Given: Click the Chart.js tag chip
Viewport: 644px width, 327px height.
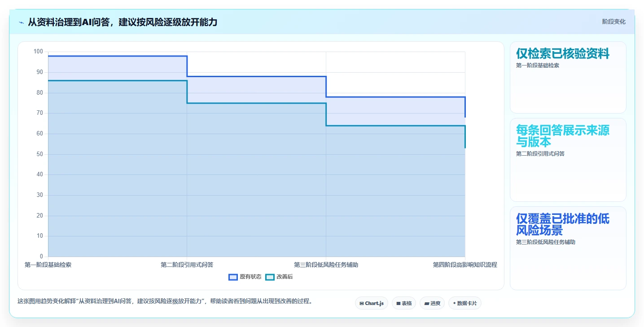Looking at the screenshot, I should tap(372, 303).
